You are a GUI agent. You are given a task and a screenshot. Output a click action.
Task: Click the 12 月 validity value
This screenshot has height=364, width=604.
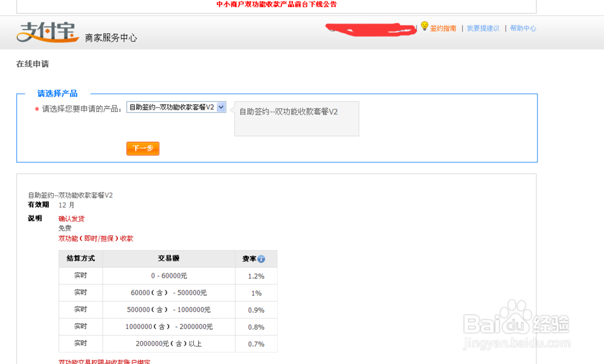point(66,205)
